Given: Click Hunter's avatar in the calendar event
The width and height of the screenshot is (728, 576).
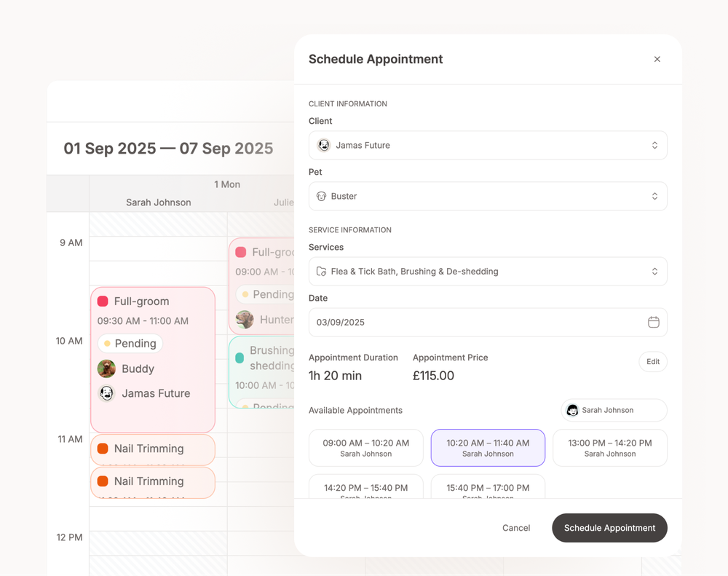Looking at the screenshot, I should [244, 320].
